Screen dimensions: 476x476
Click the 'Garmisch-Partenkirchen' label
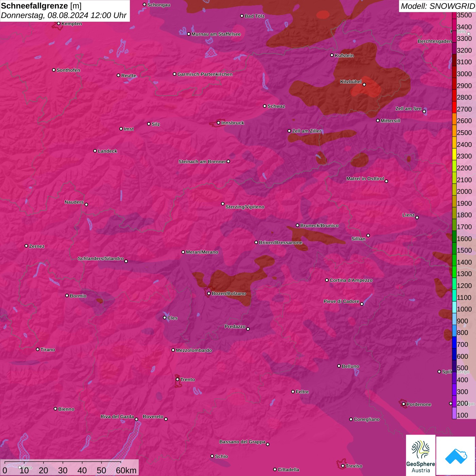[205, 74]
